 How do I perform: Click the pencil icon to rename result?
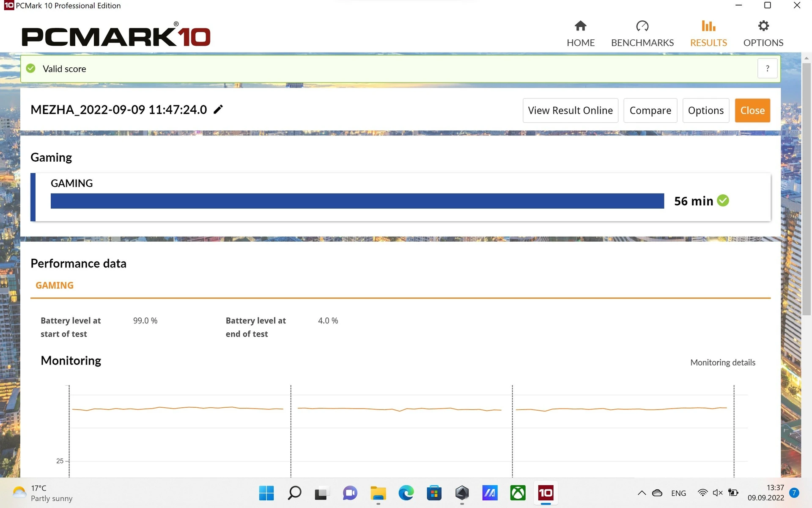click(x=218, y=110)
